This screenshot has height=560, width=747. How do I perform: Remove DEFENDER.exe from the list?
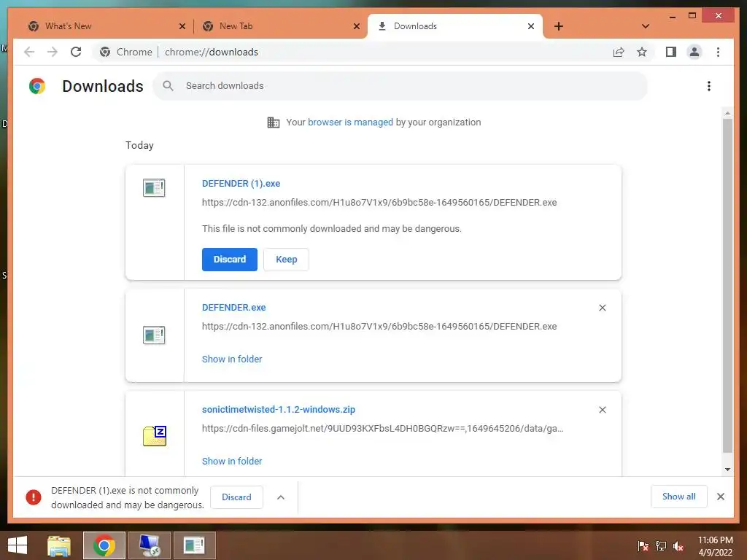pyautogui.click(x=602, y=308)
